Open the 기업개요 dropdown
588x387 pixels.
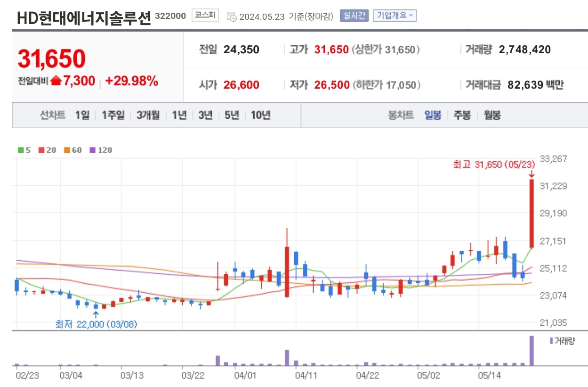[395, 16]
